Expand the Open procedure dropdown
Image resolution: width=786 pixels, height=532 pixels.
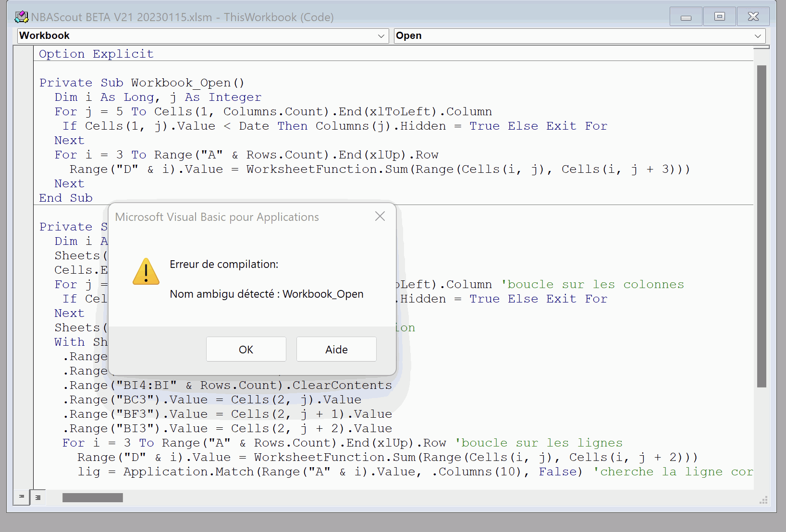pyautogui.click(x=758, y=36)
